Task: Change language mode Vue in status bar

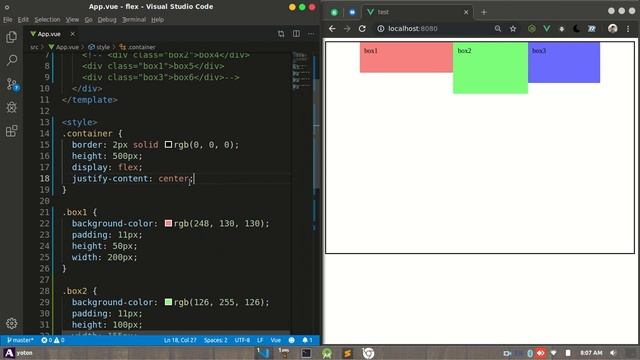Action: coord(276,340)
